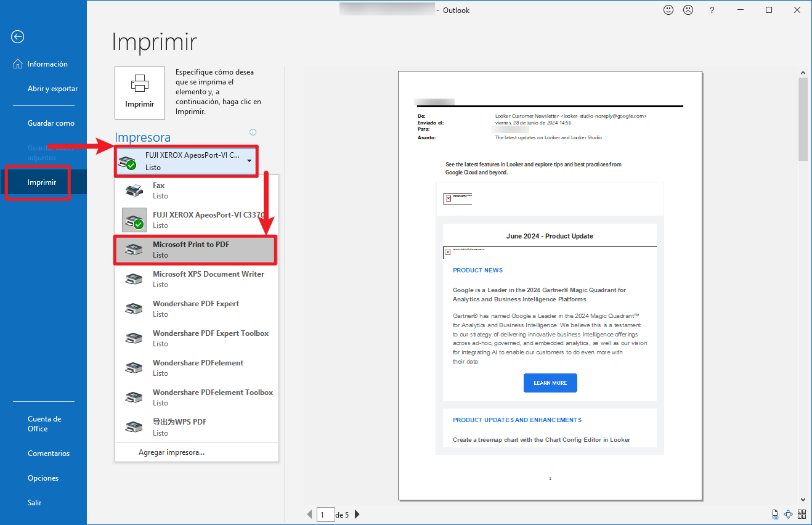Select the 导出为WPS PDF printer
This screenshot has height=525, width=812.
pyautogui.click(x=197, y=427)
